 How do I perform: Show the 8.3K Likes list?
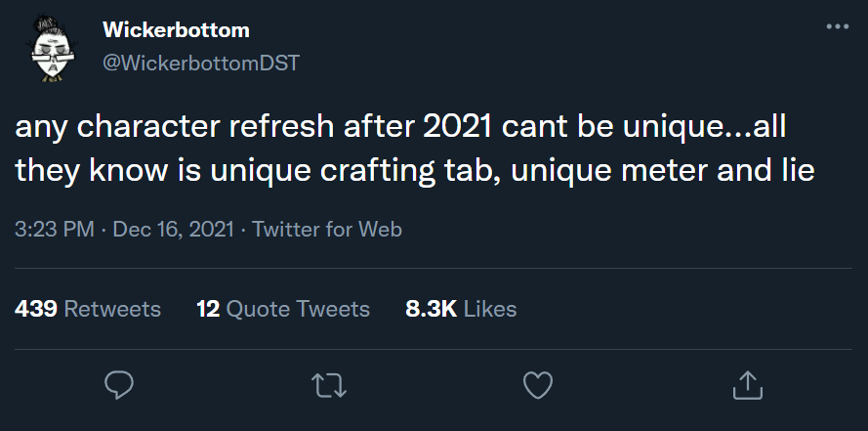point(461,309)
